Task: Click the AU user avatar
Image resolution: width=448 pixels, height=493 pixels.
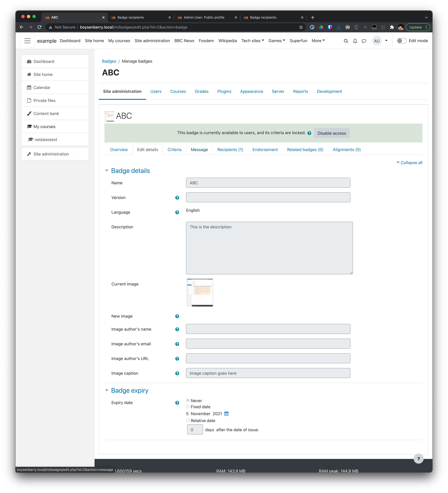Action: [x=377, y=41]
